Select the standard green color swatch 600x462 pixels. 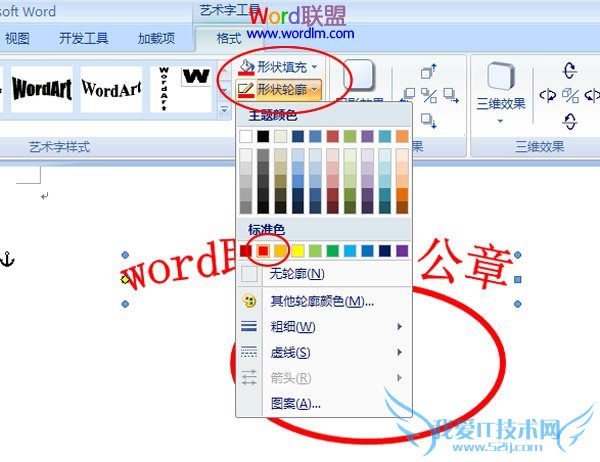333,251
